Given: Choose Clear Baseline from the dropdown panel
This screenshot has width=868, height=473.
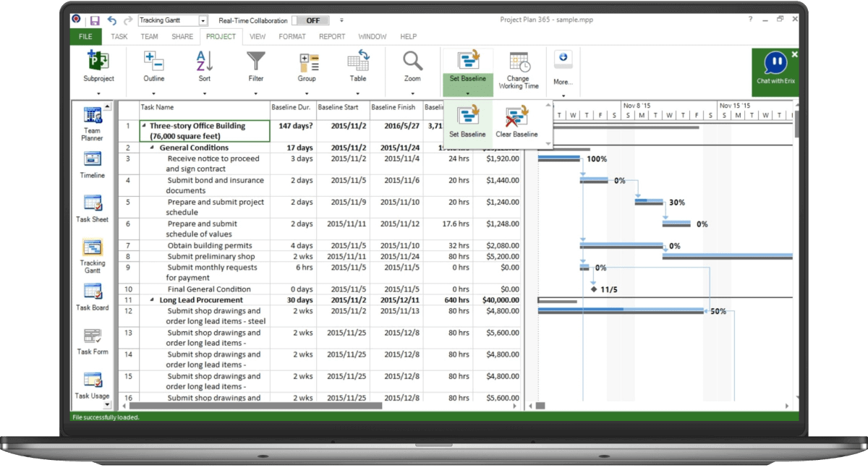Looking at the screenshot, I should 516,121.
